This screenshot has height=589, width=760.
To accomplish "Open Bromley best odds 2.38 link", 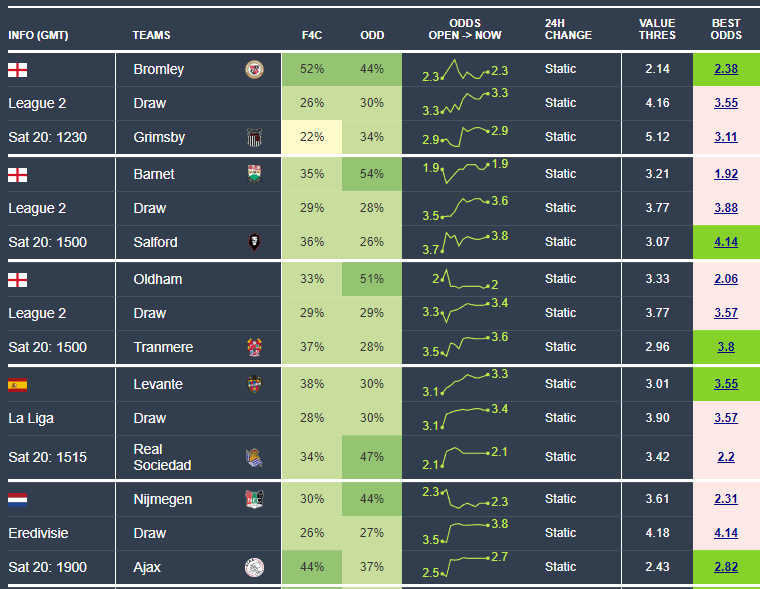I will tap(726, 70).
